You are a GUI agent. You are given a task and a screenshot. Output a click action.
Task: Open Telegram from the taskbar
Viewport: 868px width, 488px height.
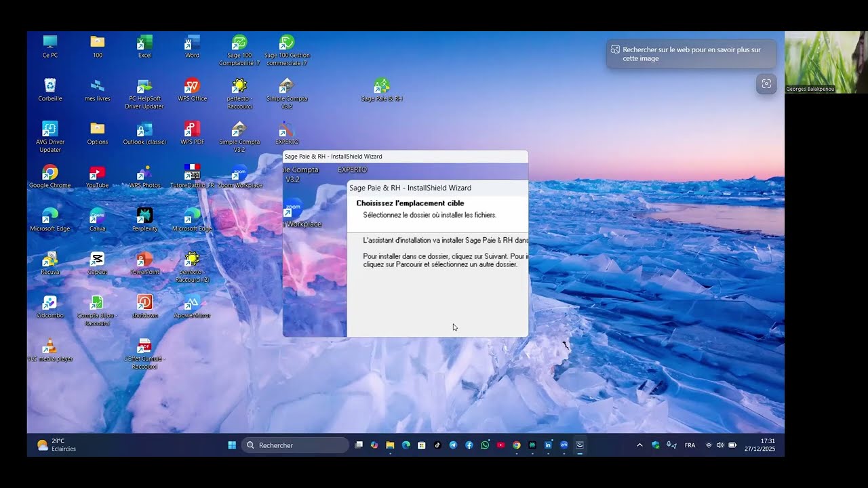click(x=454, y=445)
